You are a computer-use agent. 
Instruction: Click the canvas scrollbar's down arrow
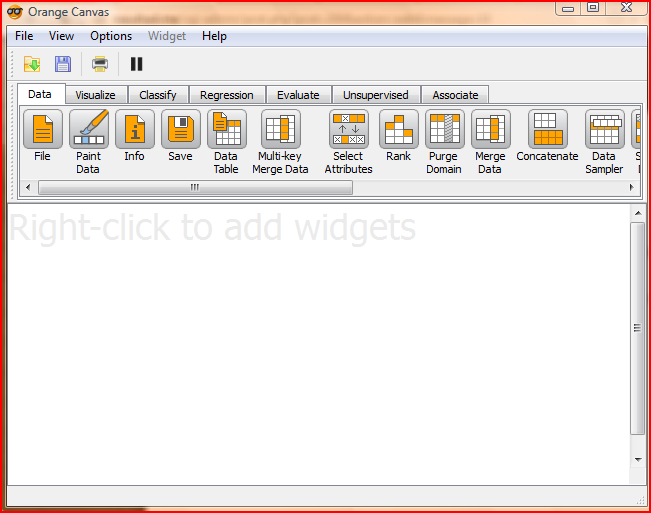[637, 459]
